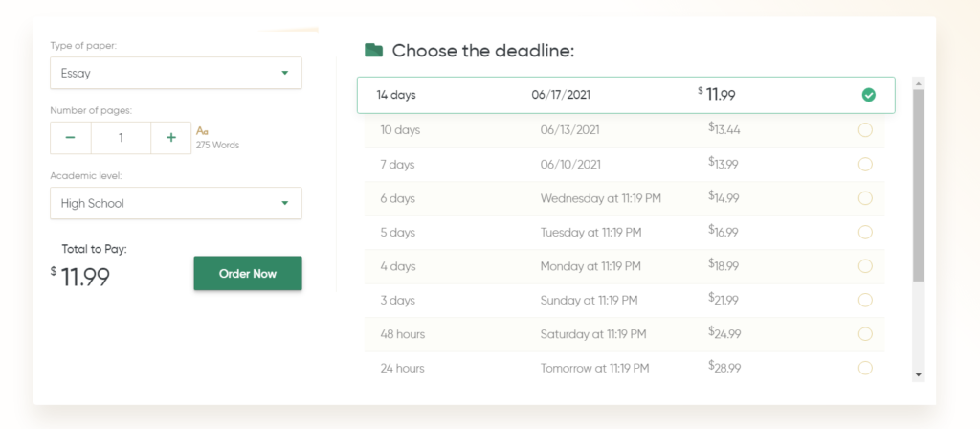980x429 pixels.
Task: Decrease pages with the minus button
Action: pos(70,138)
